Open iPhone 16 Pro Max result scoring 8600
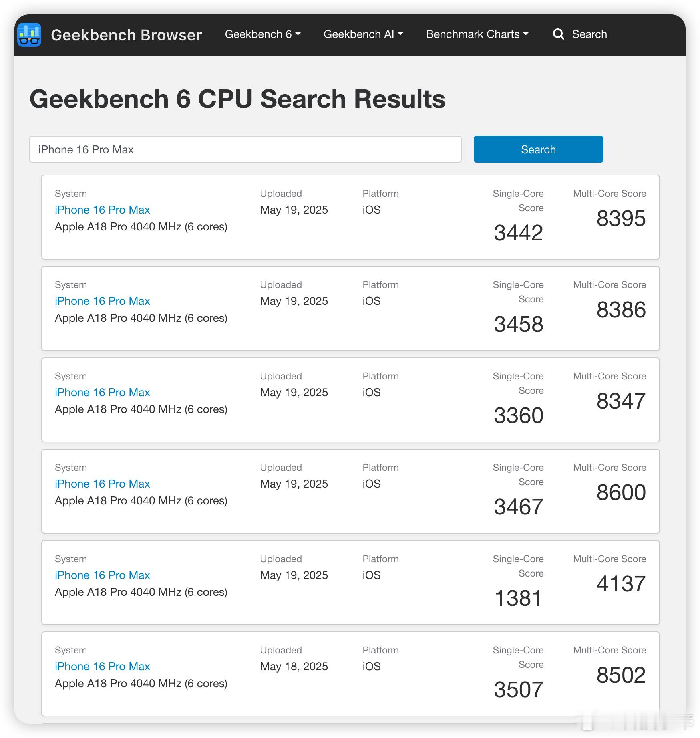Screen dimensions: 700x738 [102, 484]
